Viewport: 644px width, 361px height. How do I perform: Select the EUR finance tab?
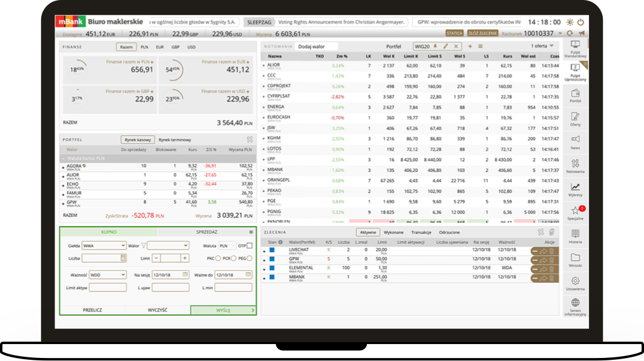tap(160, 47)
